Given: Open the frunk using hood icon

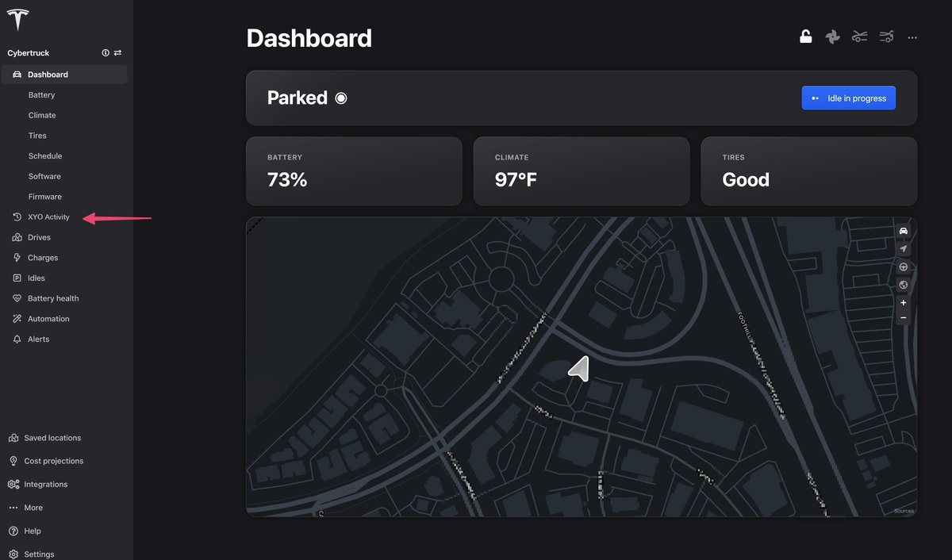Looking at the screenshot, I should tap(859, 36).
